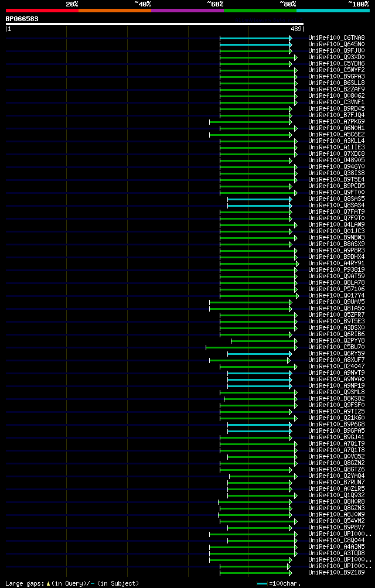Select label UniRef100_A7PKG9
The height and width of the screenshot is (588, 375).
[x=336, y=121]
